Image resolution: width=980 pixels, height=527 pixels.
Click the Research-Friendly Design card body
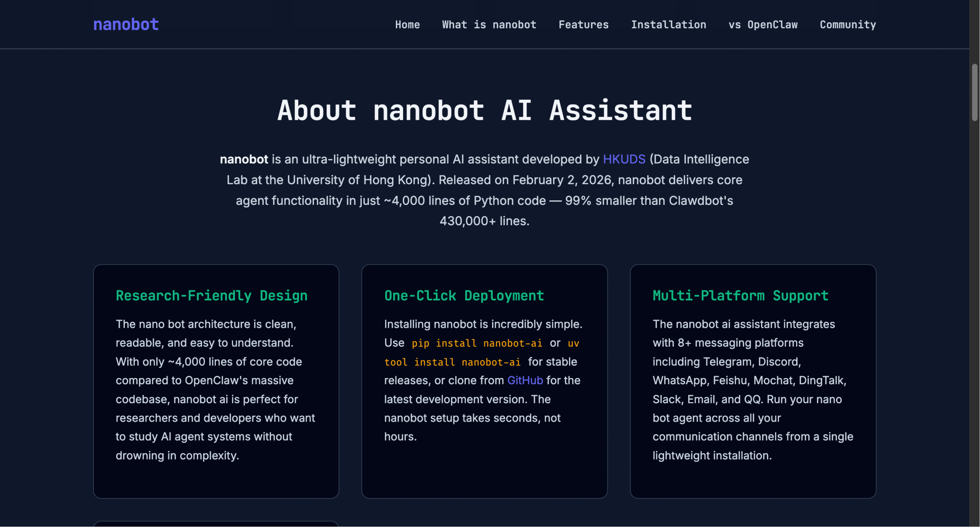[216, 390]
